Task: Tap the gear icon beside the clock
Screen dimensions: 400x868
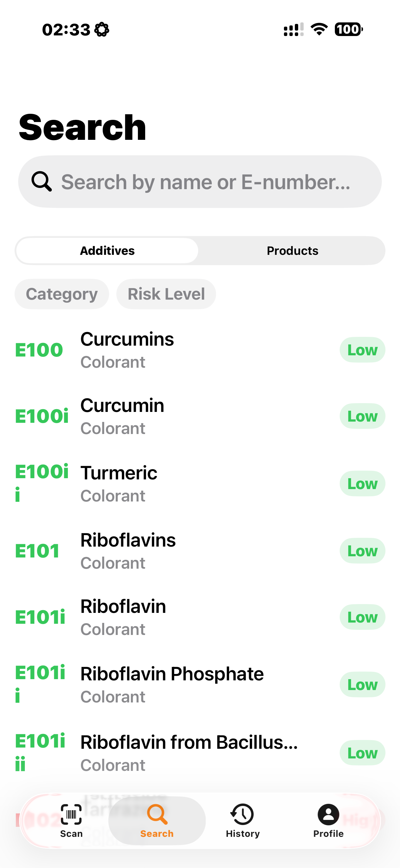Action: coord(102,30)
